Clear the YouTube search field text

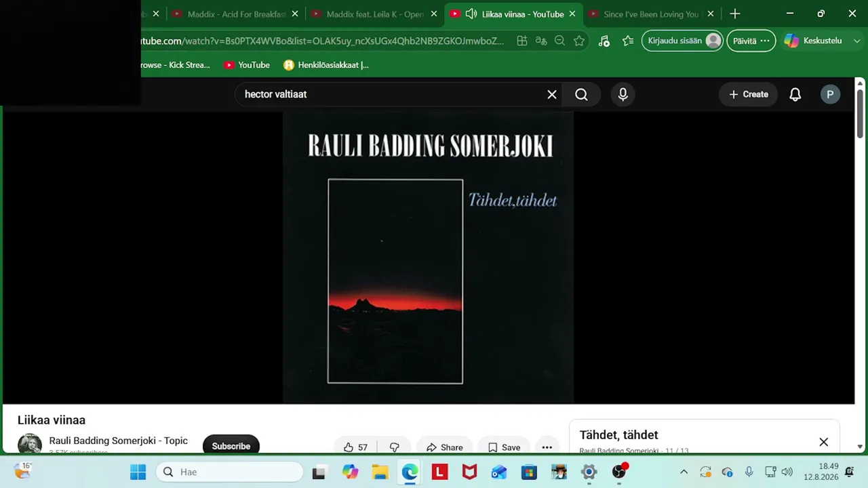[x=552, y=95]
